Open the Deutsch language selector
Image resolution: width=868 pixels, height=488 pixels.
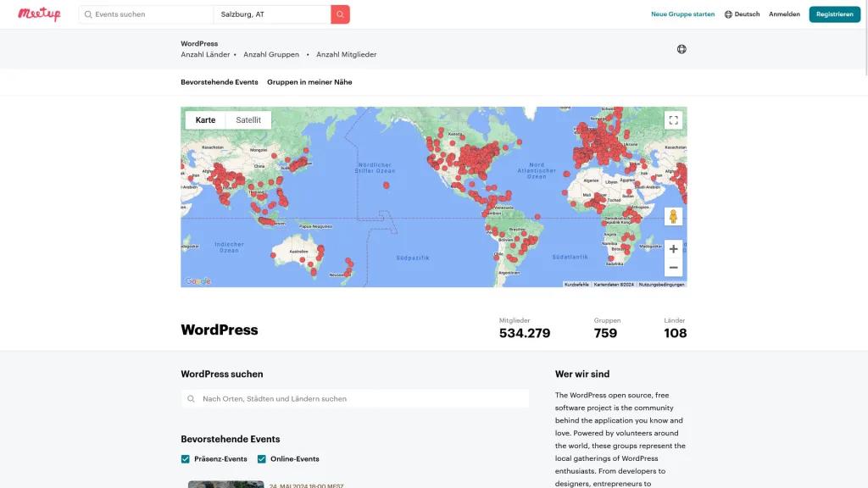point(742,14)
